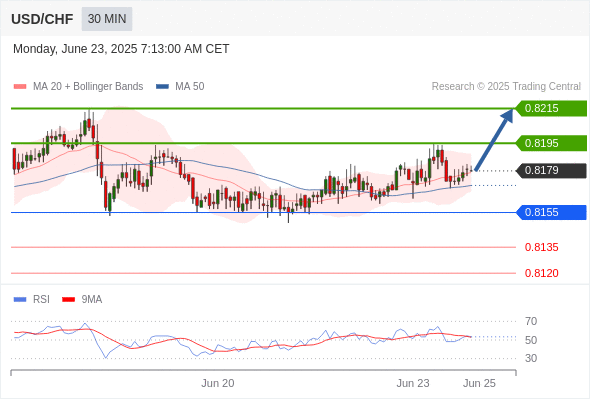This screenshot has height=400, width=590.
Task: Click the Jun 23 date axis label
Action: click(x=413, y=383)
